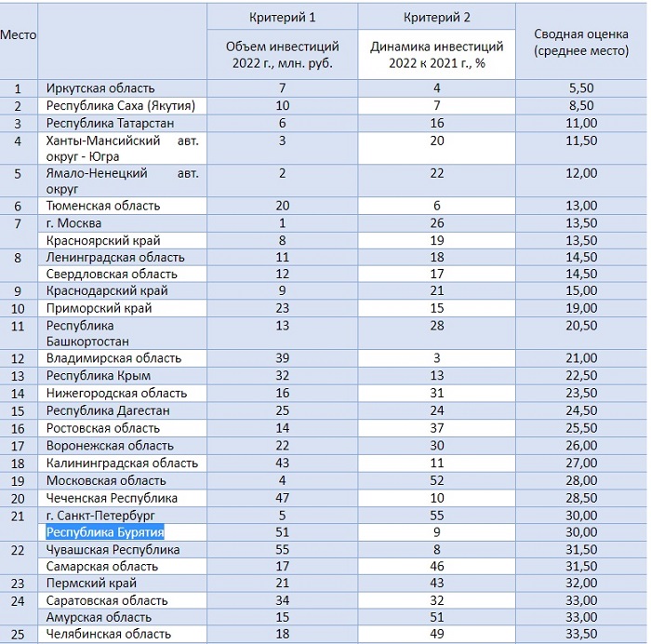Select the Чеченская Республика cell
This screenshot has height=644, width=651.
(112, 498)
